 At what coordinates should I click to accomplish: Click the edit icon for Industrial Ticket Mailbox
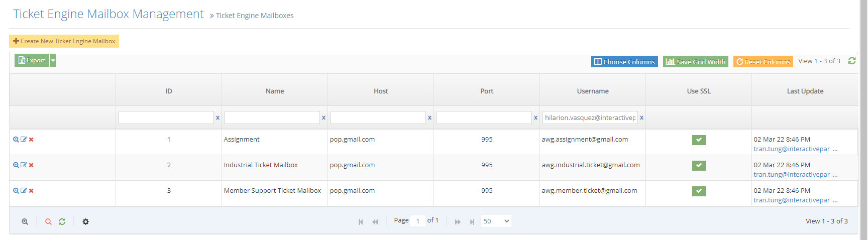pos(24,165)
